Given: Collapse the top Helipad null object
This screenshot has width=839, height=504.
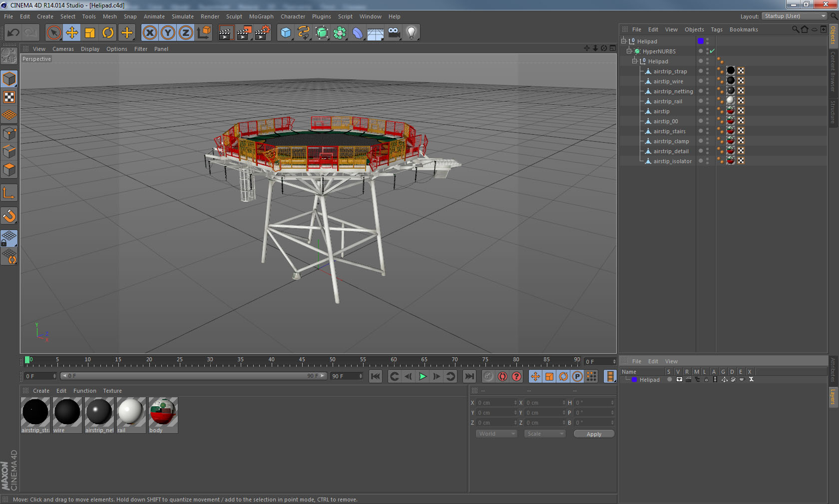Looking at the screenshot, I should [623, 41].
